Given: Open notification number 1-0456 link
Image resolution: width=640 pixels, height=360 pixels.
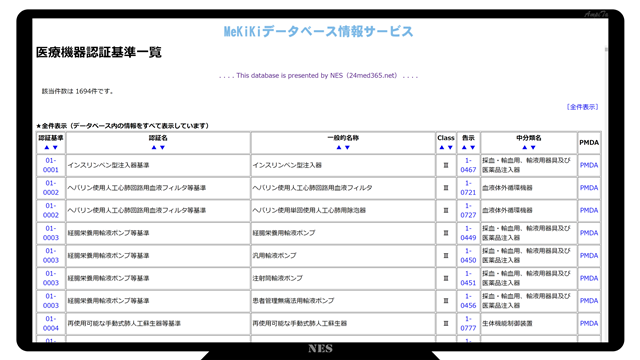Looking at the screenshot, I should coord(468,301).
